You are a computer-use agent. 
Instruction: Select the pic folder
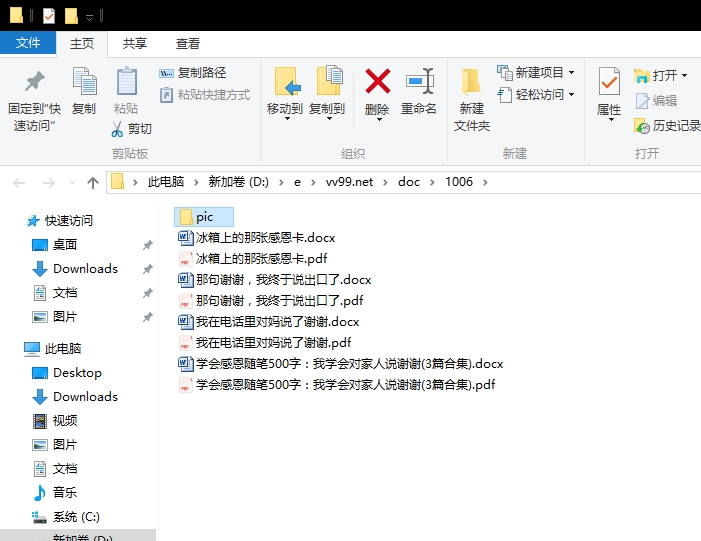point(204,217)
